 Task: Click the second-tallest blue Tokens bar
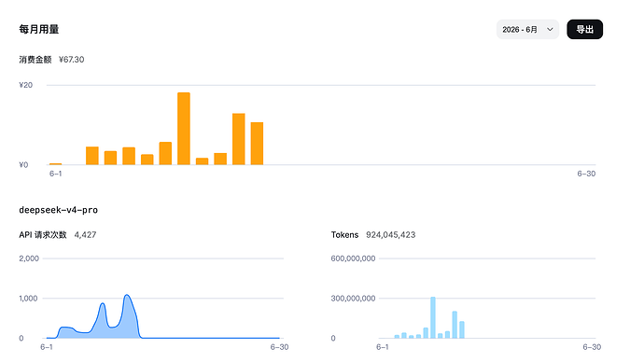(455, 325)
